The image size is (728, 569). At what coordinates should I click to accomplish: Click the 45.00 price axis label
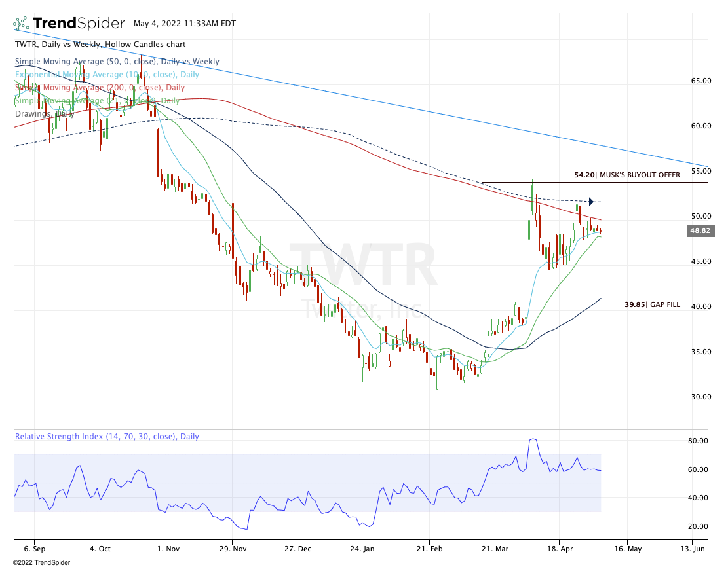click(701, 261)
